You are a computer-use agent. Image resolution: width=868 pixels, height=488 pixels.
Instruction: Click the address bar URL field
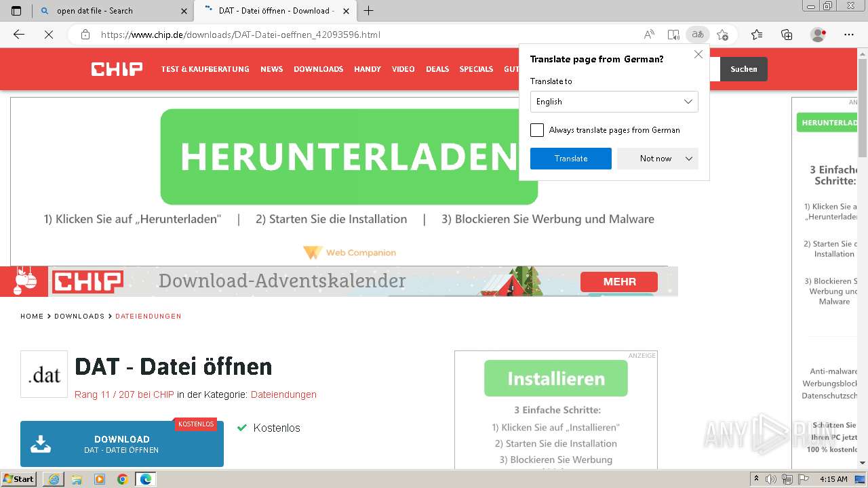[x=366, y=35]
